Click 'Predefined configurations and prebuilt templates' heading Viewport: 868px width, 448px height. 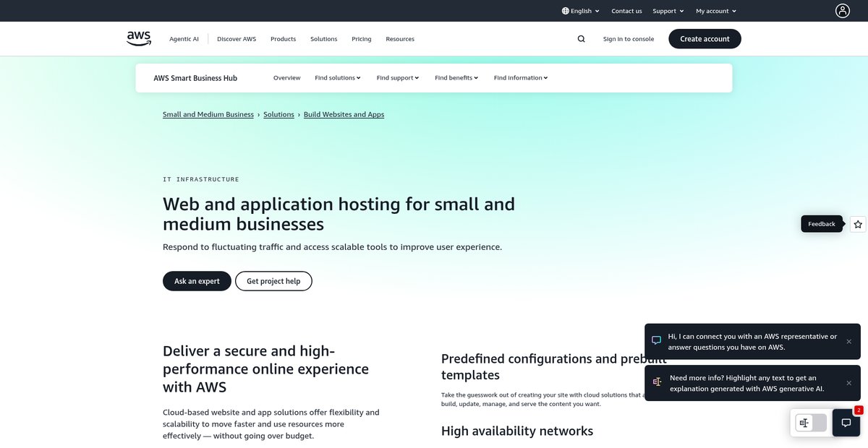pyautogui.click(x=554, y=366)
